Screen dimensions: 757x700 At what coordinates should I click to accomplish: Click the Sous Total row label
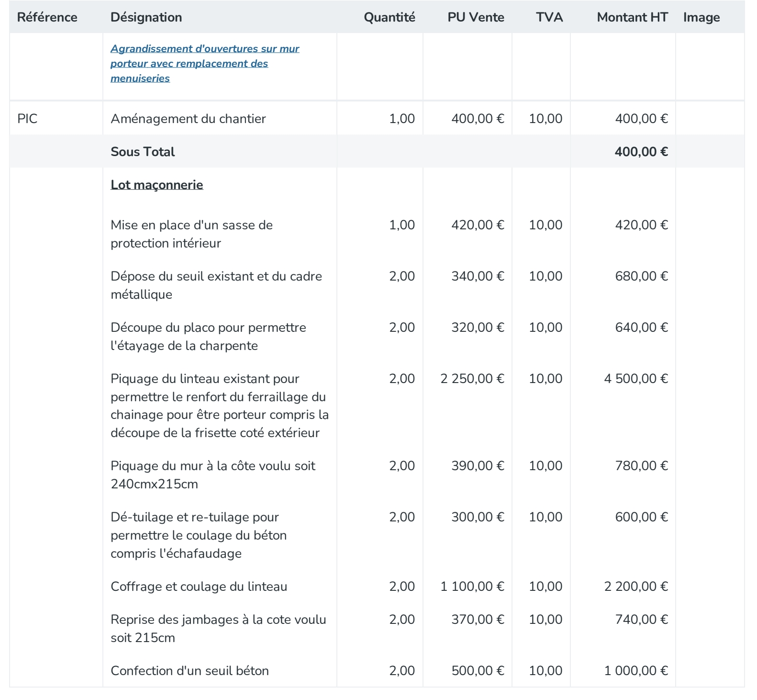click(x=143, y=152)
